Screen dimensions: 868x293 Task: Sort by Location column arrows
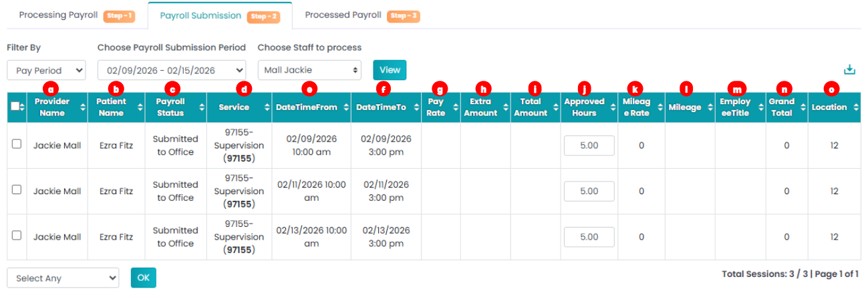pyautogui.click(x=856, y=107)
